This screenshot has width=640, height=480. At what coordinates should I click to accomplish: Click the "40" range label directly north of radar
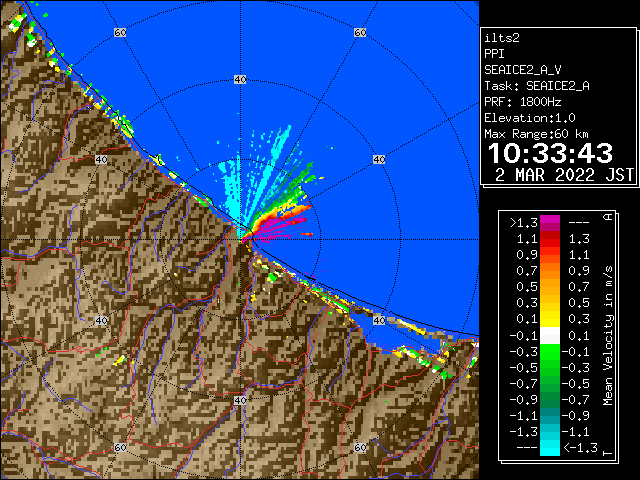pos(240,80)
